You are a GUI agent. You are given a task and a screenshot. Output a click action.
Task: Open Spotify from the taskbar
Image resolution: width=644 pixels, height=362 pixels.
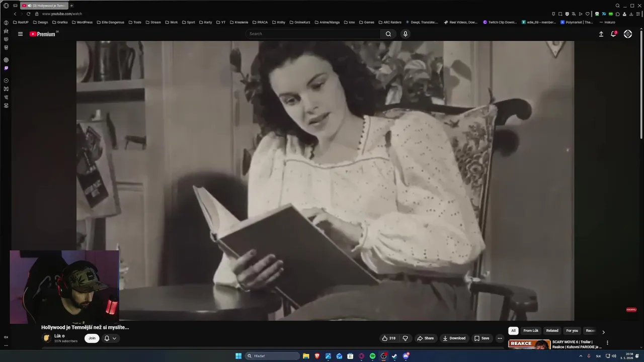[x=372, y=356]
